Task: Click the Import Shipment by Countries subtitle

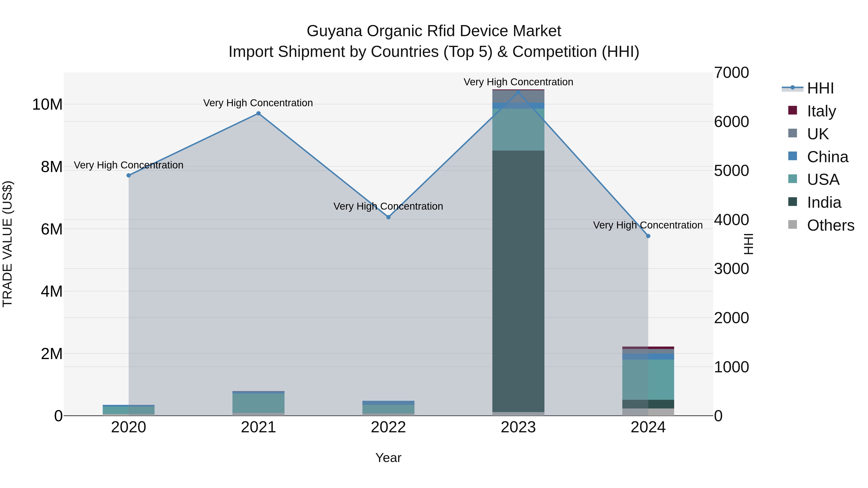Action: tap(434, 52)
